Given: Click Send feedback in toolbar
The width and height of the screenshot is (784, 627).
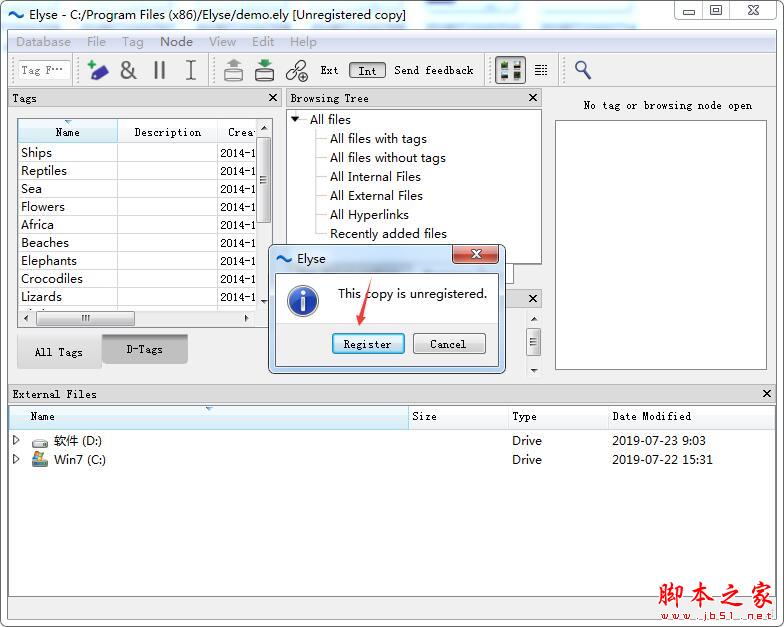Looking at the screenshot, I should point(434,70).
